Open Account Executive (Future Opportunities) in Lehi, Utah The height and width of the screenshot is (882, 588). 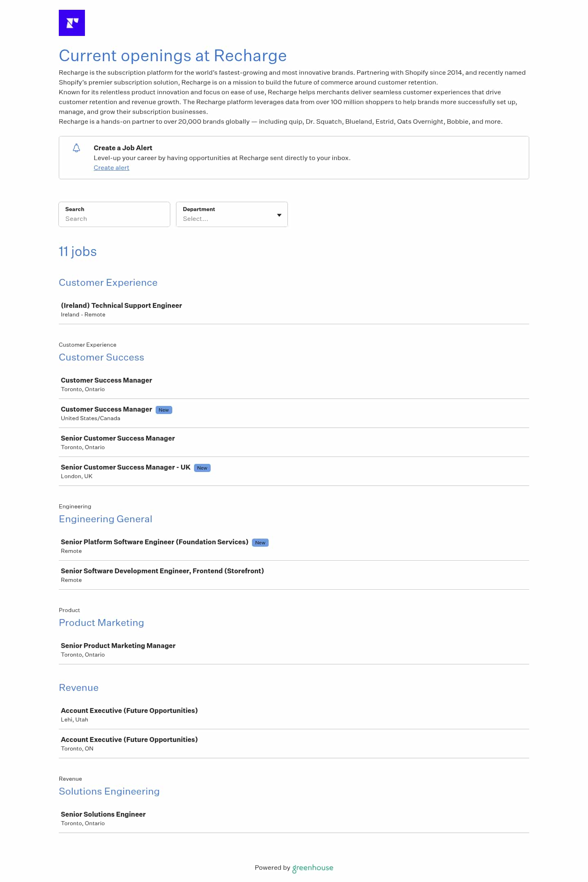(129, 710)
